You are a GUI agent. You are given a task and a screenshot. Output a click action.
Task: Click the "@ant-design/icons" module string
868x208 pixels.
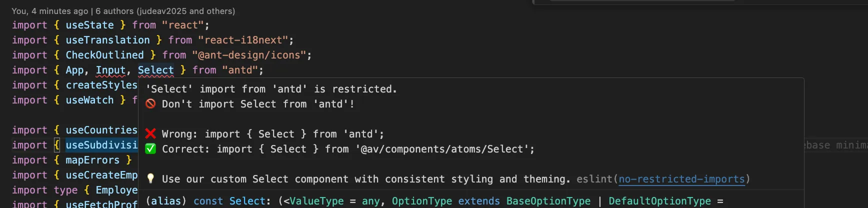pyautogui.click(x=248, y=55)
